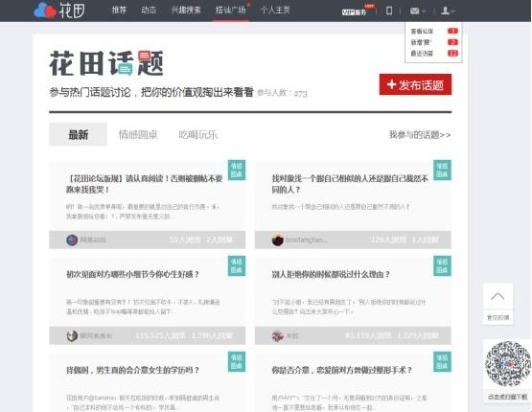Click teal category tag on 找对象 card
Image resolution: width=532 pixels, height=412 pixels.
pyautogui.click(x=442, y=170)
